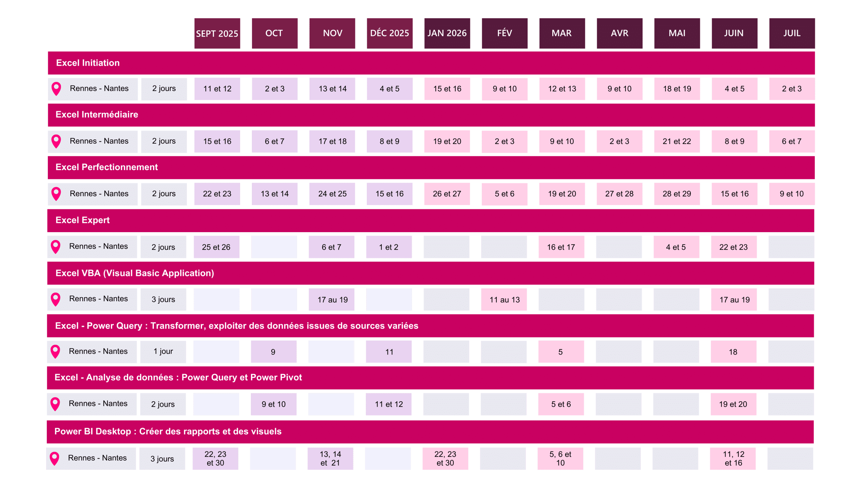Click '12 et 13' MAR cell for Excel Initiation
This screenshot has height=488, width=868.
tap(562, 89)
